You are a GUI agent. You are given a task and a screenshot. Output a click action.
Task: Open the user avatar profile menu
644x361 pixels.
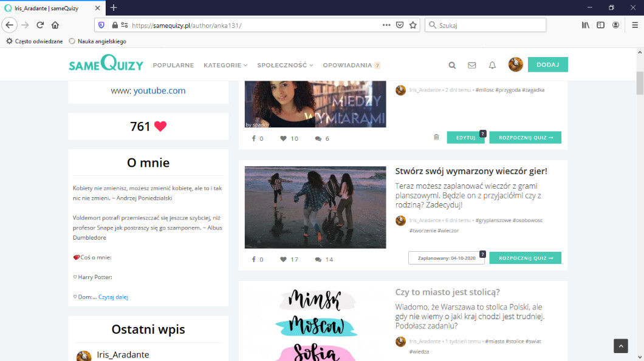click(x=516, y=65)
